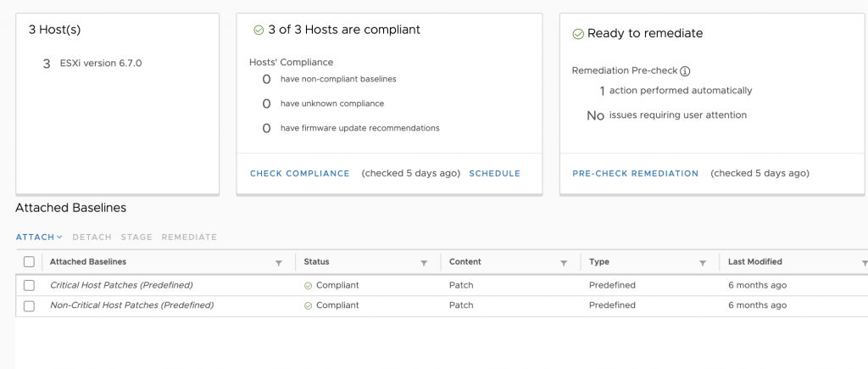
Task: Open Critical Host Patches (Predefined) baseline
Action: [121, 285]
